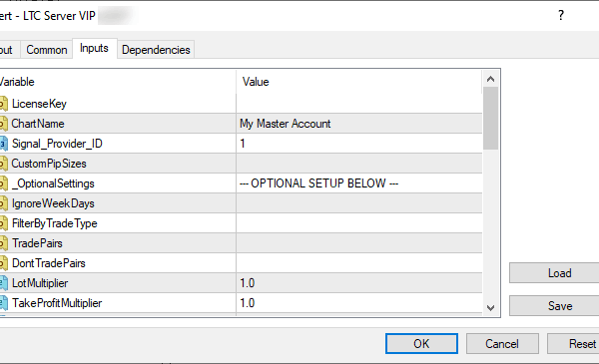Click the LicenseKey value field

pyautogui.click(x=359, y=104)
